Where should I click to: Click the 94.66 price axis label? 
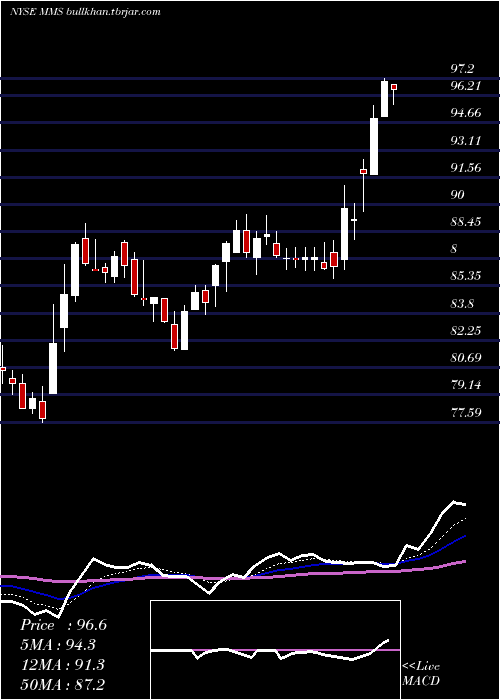tap(466, 112)
